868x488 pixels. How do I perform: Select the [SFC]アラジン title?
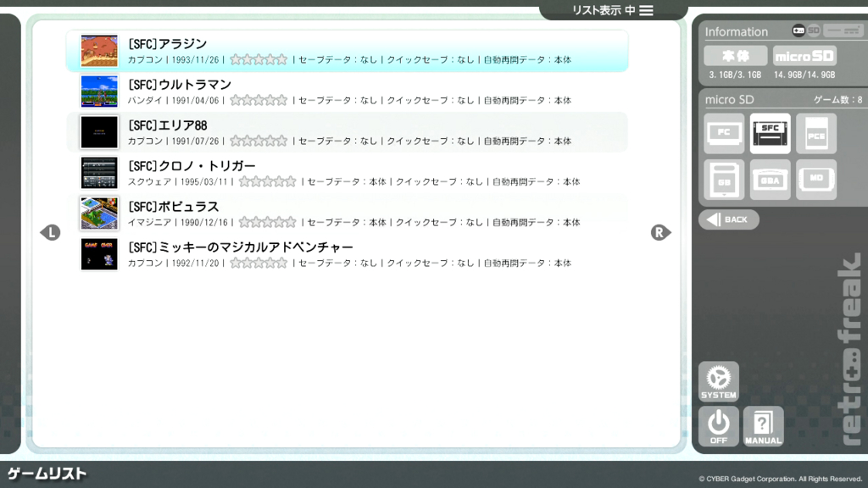coord(167,44)
